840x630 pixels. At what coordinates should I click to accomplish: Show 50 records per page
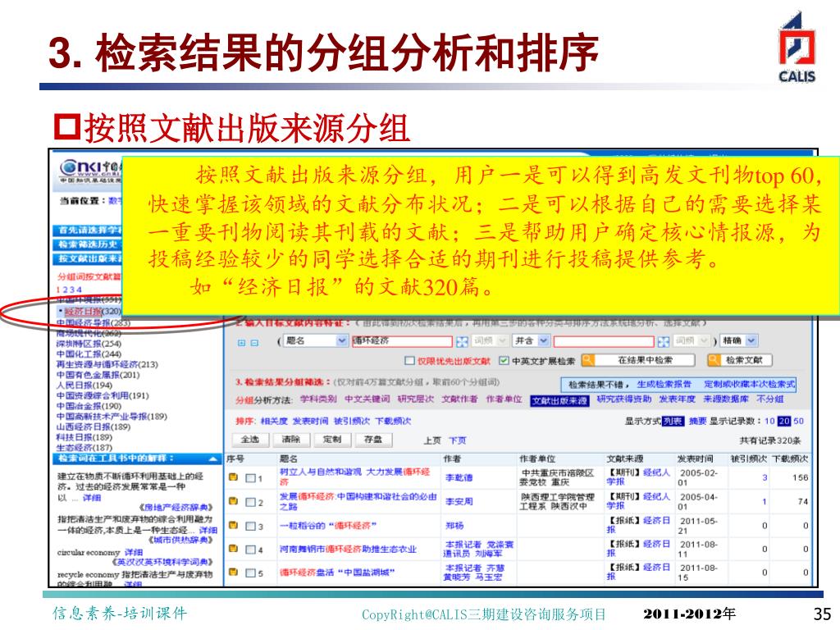pyautogui.click(x=798, y=421)
